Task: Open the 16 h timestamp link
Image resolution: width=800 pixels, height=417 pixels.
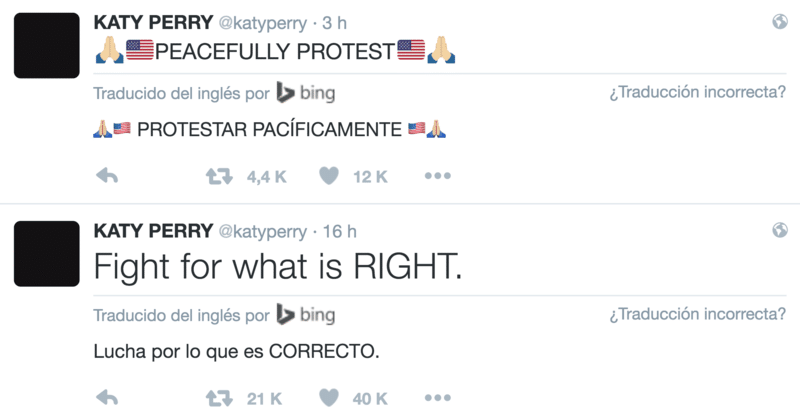Action: 339,231
